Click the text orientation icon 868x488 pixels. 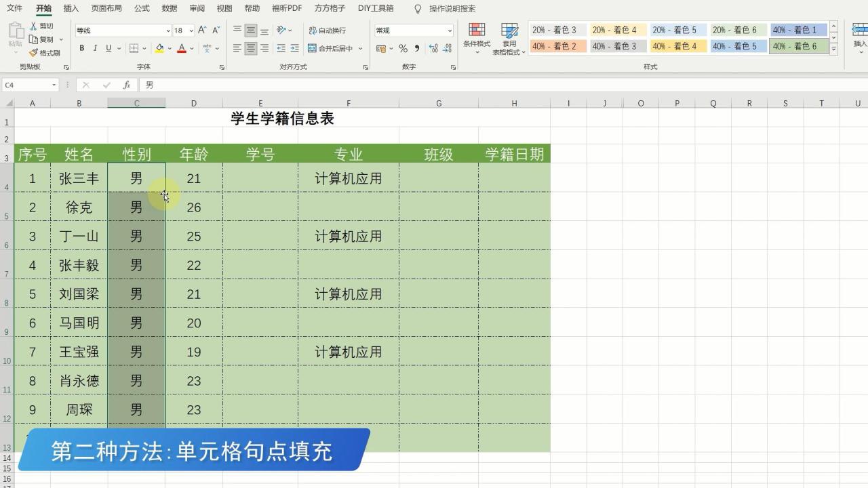click(x=281, y=30)
